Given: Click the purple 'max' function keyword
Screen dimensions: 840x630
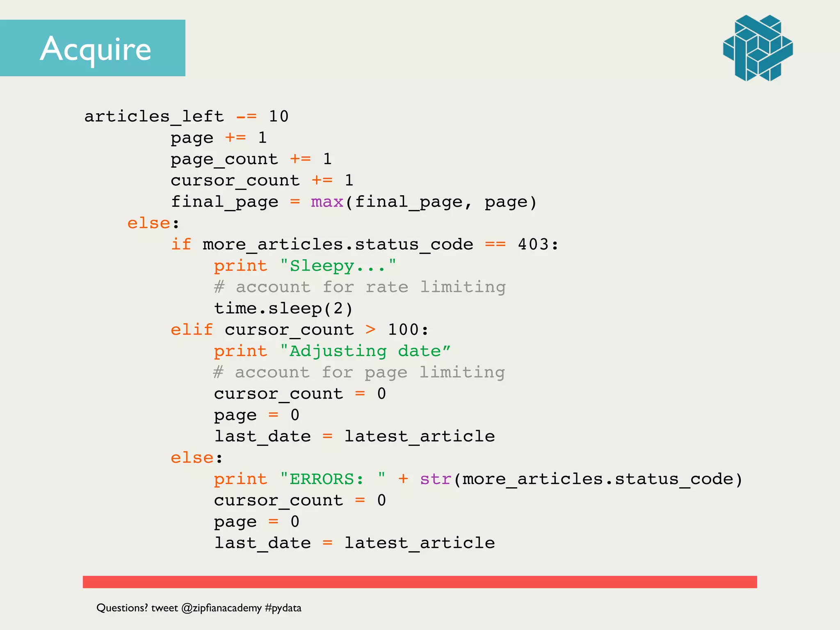Looking at the screenshot, I should pyautogui.click(x=327, y=202).
